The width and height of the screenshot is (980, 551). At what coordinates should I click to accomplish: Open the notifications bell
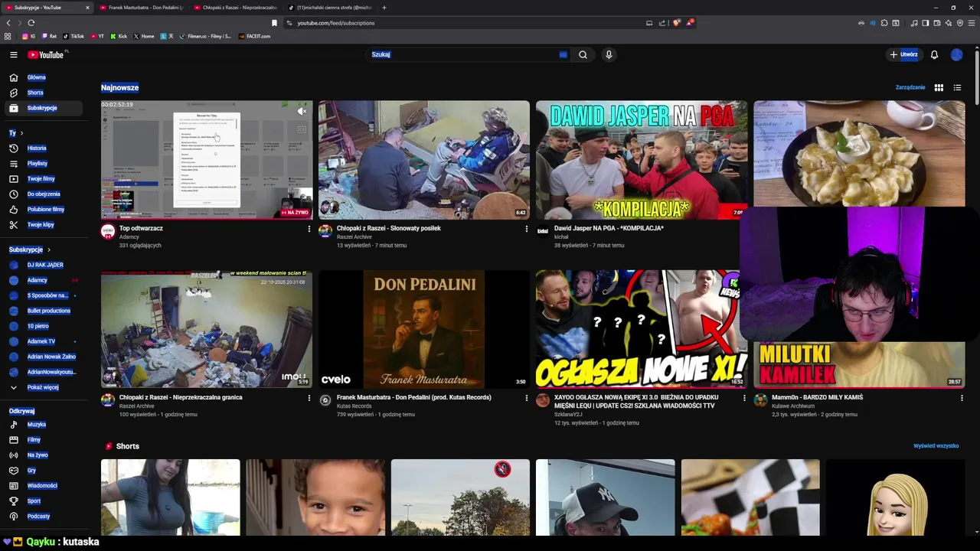pos(934,54)
